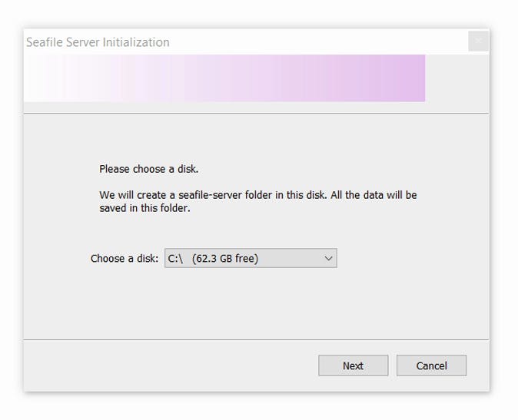
Task: Expand the disk dropdown arrow
Action: point(329,259)
